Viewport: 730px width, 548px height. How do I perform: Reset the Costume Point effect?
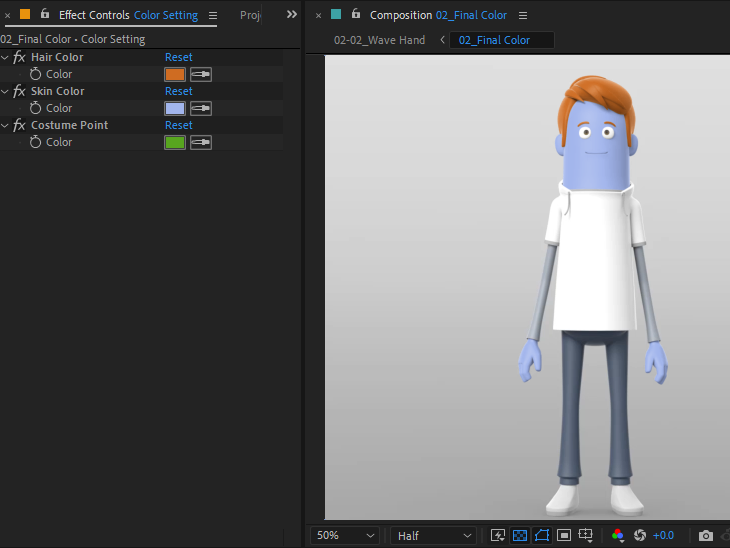click(x=179, y=125)
